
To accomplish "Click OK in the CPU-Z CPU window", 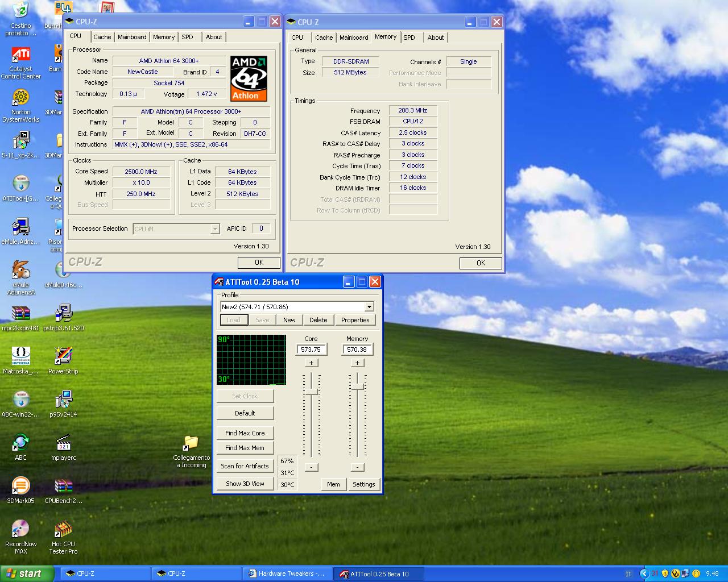I will [259, 263].
